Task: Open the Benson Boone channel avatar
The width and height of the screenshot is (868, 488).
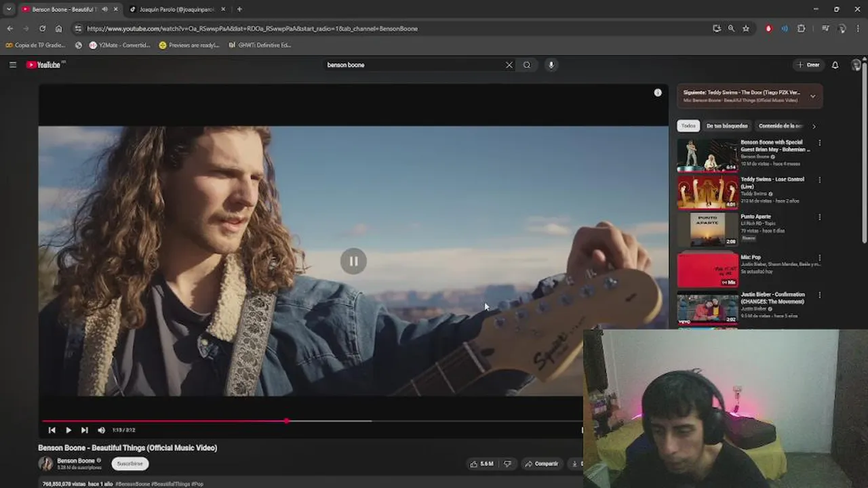Action: coord(45,464)
